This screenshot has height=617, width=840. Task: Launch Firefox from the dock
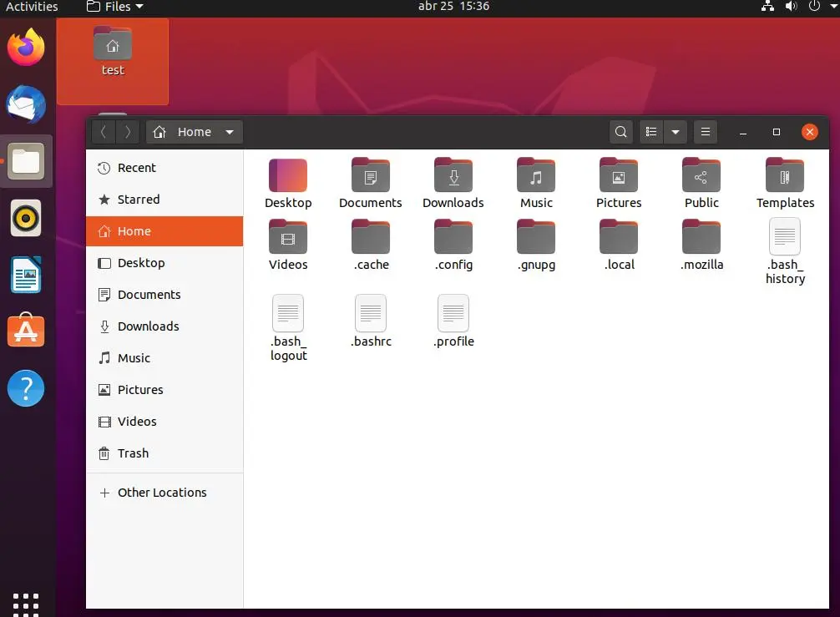(x=26, y=47)
